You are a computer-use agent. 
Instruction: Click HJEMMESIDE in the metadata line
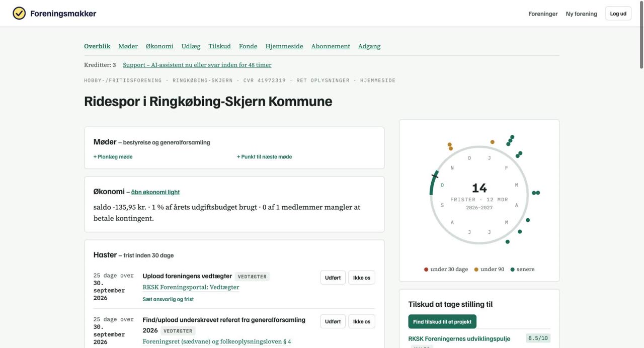pos(378,80)
